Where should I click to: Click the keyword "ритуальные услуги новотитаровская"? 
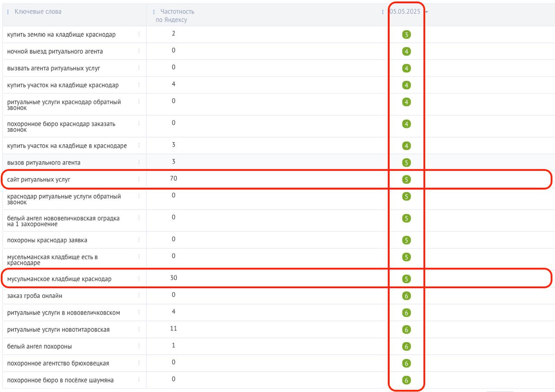58,330
